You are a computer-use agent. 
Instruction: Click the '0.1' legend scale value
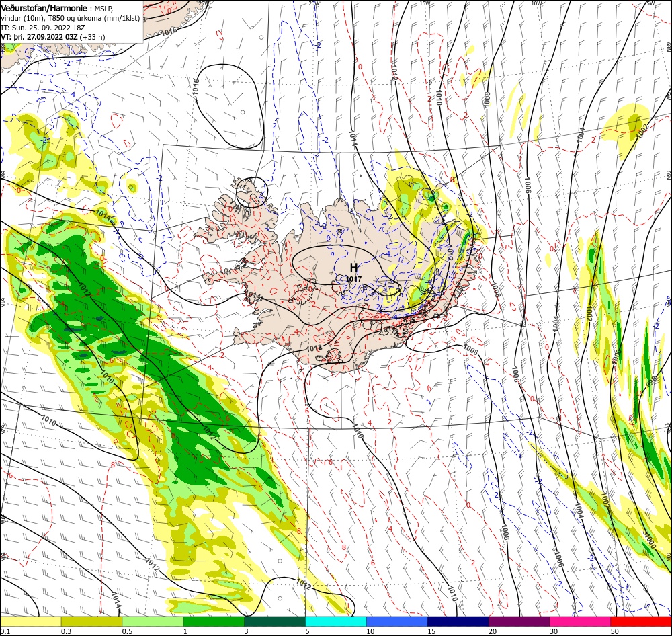(x=5, y=631)
